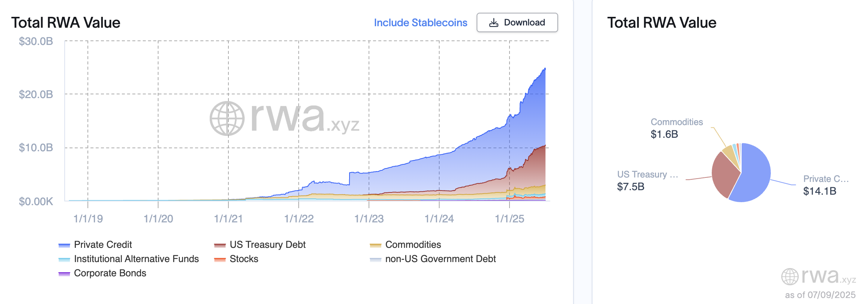Toggle US Treasury Debt legend series
This screenshot has height=304, width=868.
pos(260,244)
